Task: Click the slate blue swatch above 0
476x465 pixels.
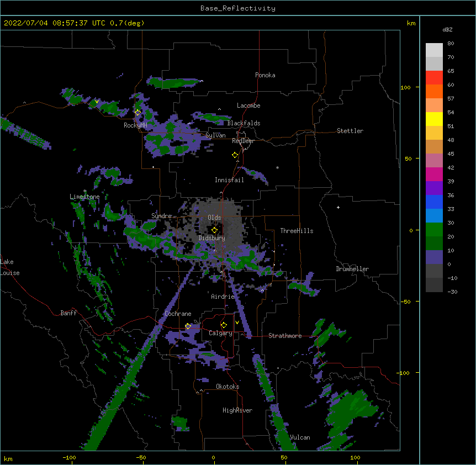Action: (x=434, y=257)
